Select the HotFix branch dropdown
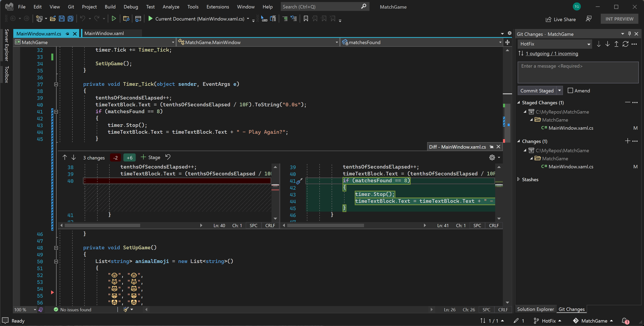Viewport: 644px width, 326px height. tap(554, 44)
